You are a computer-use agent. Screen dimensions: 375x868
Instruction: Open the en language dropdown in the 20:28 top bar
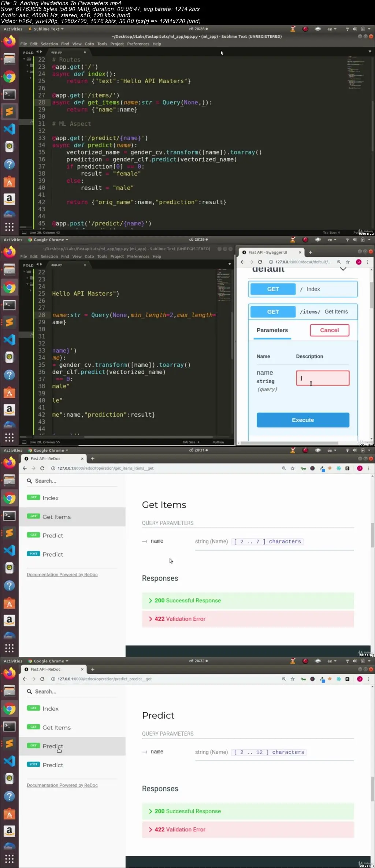tap(332, 29)
